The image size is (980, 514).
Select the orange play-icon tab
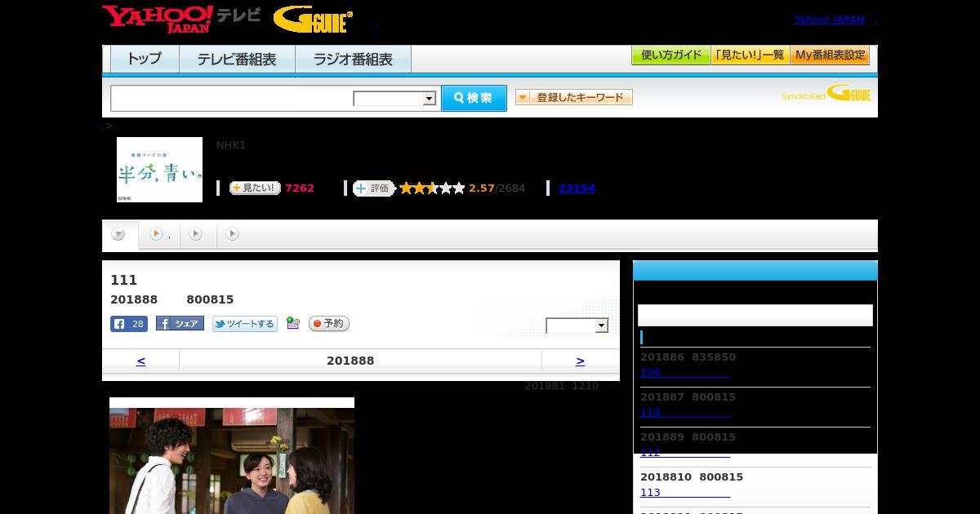click(x=158, y=234)
